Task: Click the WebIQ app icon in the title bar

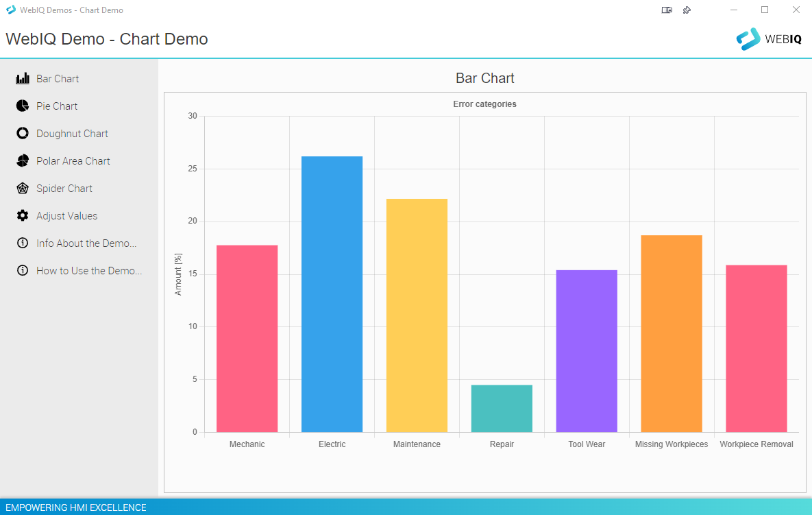Action: pos(11,10)
